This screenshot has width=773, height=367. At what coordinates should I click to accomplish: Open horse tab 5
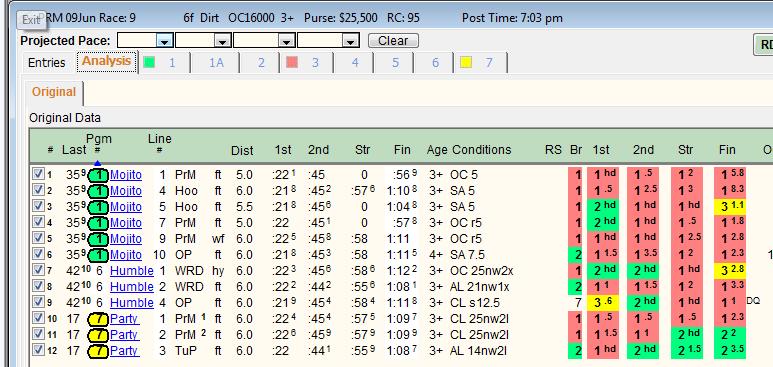(395, 63)
